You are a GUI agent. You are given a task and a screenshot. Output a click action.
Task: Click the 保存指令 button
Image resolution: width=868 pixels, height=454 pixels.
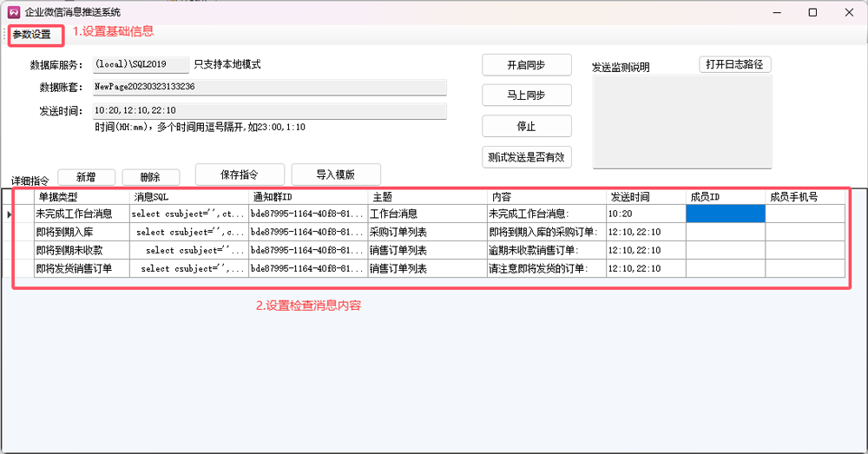(x=240, y=174)
